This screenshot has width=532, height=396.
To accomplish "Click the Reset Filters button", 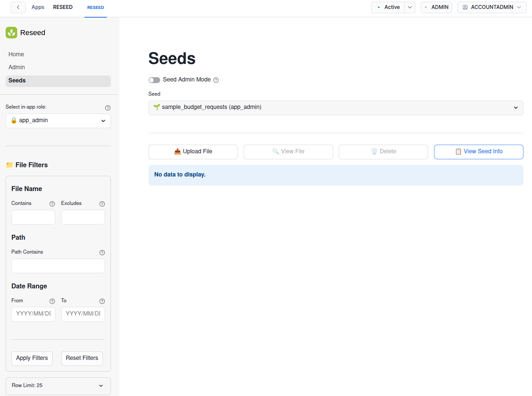I will tap(82, 358).
